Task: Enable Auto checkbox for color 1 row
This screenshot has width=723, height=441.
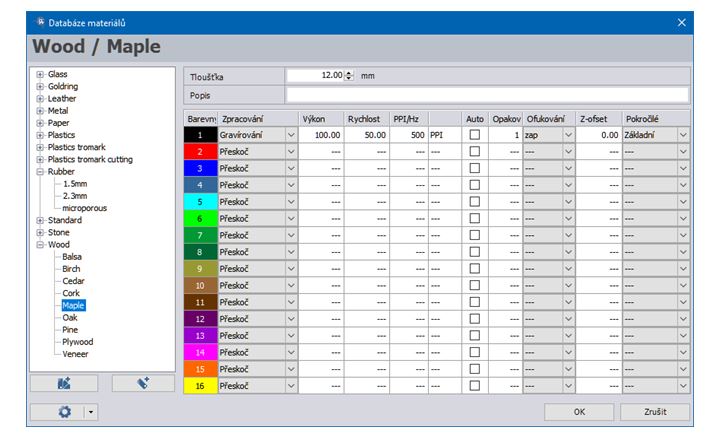Action: tap(475, 134)
